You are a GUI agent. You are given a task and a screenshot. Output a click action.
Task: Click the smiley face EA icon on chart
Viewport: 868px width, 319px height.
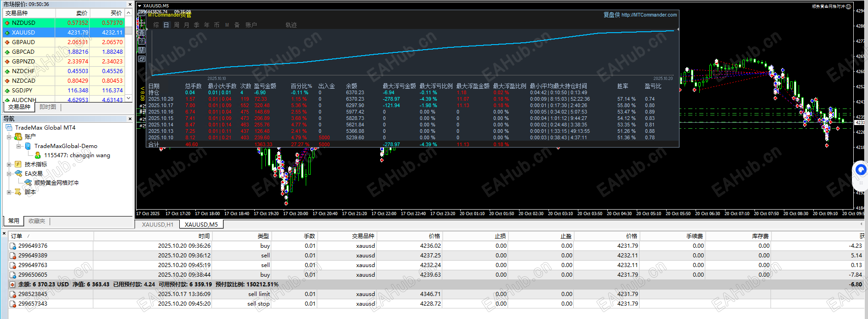(848, 6)
